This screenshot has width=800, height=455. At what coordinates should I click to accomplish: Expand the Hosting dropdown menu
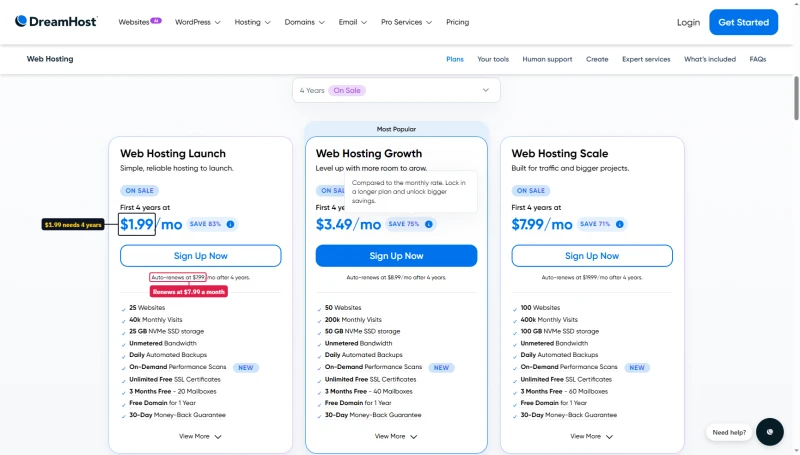point(253,22)
